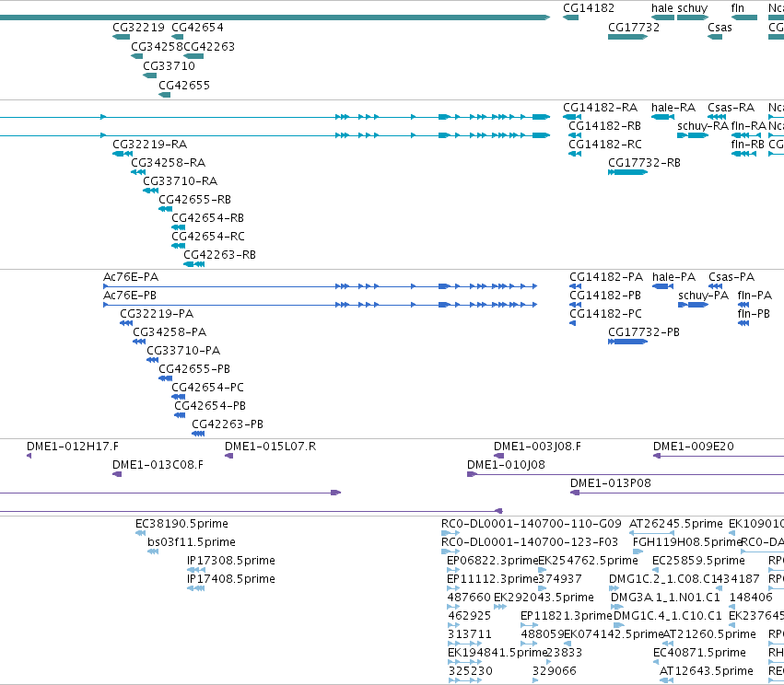The width and height of the screenshot is (784, 685).
Task: Select the CG14182 gene label
Action: tap(589, 8)
